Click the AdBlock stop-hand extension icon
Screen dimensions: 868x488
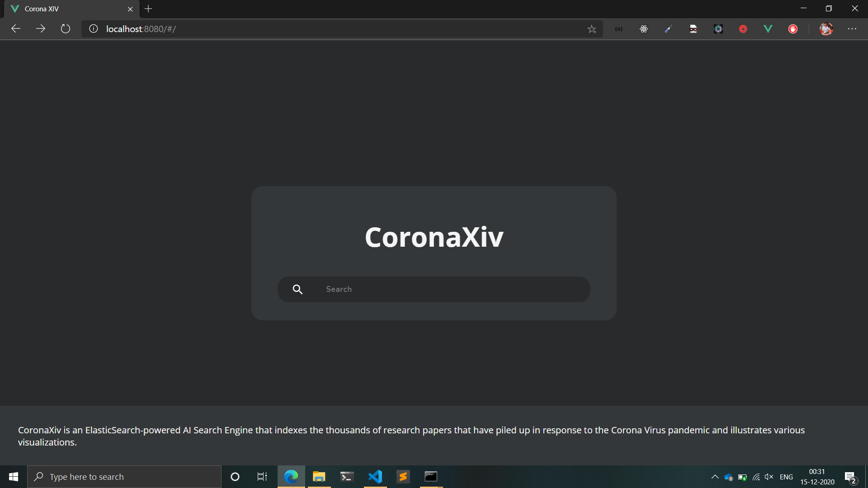click(x=793, y=29)
